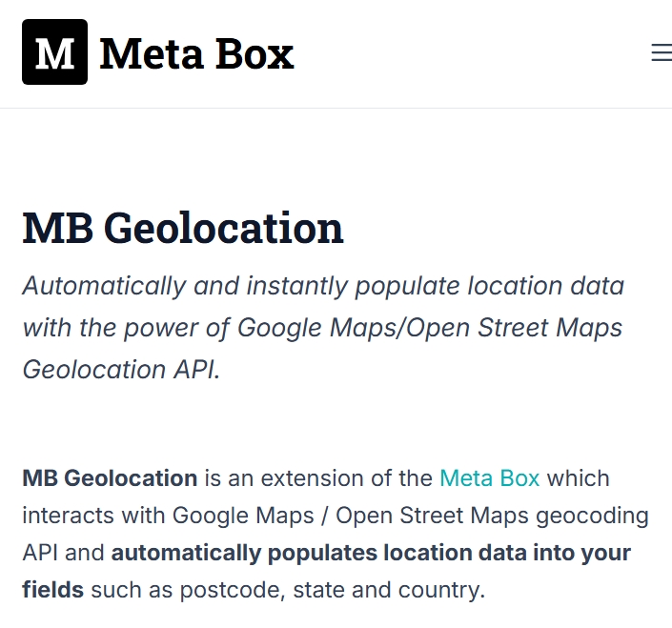This screenshot has width=672, height=628.
Task: Click the empty header area beside the title
Action: click(472, 53)
